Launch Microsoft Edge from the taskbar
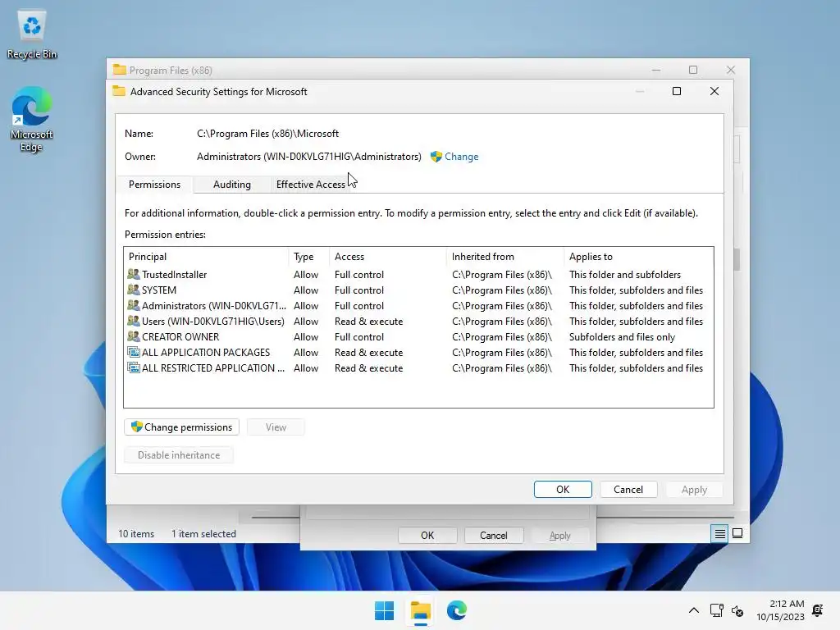The height and width of the screenshot is (630, 840). [x=456, y=610]
